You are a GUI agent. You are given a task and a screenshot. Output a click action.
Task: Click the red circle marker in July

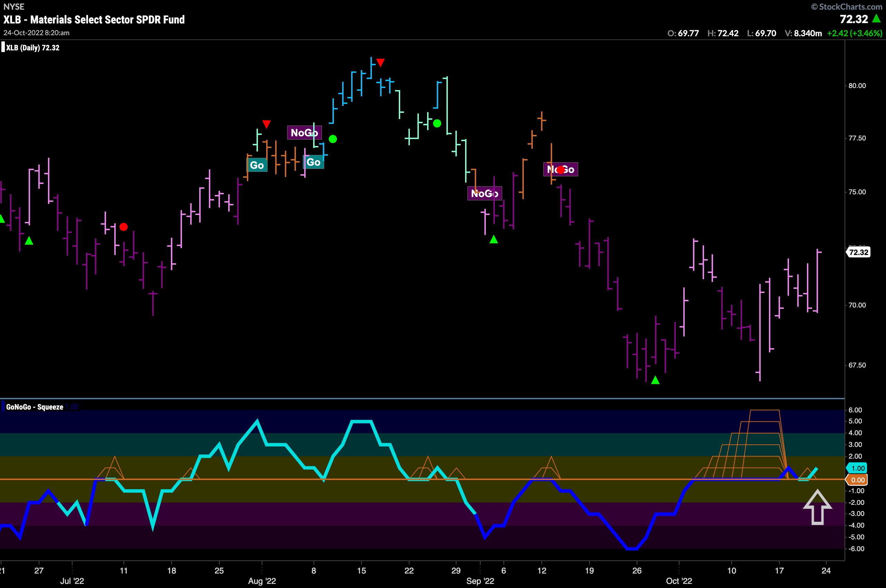pos(124,227)
